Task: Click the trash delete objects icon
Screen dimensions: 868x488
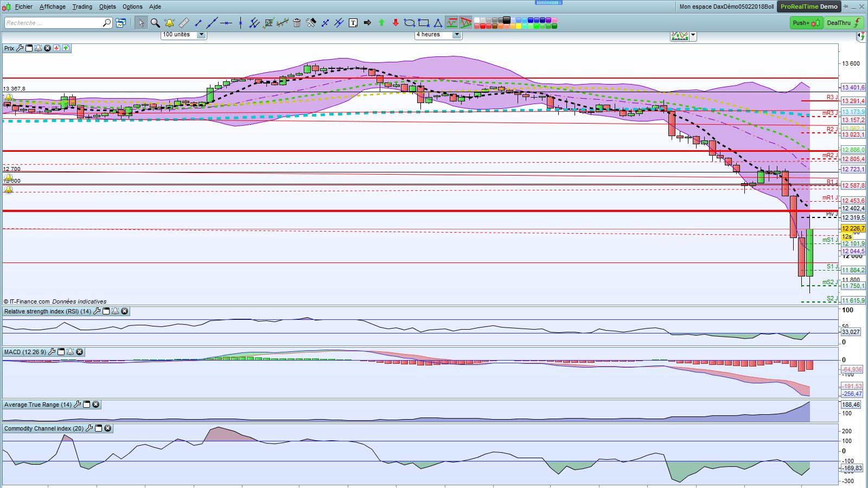Action: click(x=297, y=23)
